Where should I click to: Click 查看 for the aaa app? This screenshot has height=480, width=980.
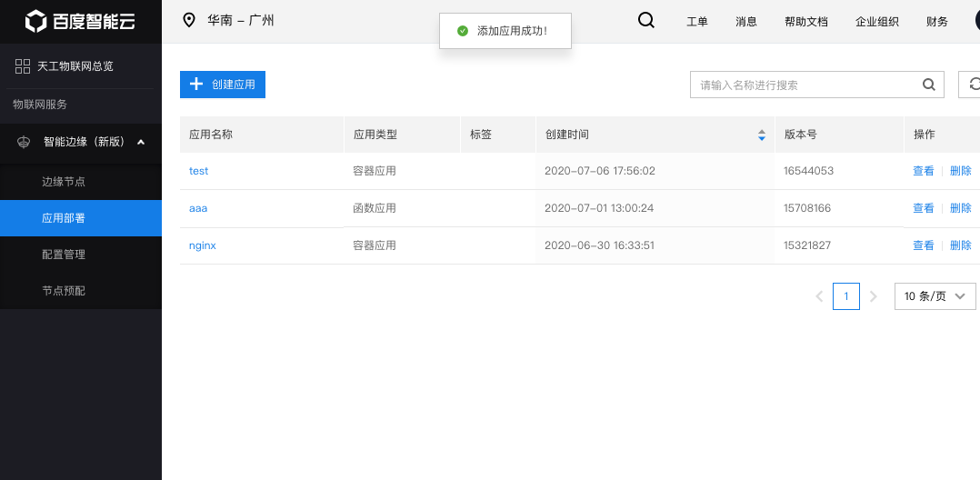pos(923,208)
